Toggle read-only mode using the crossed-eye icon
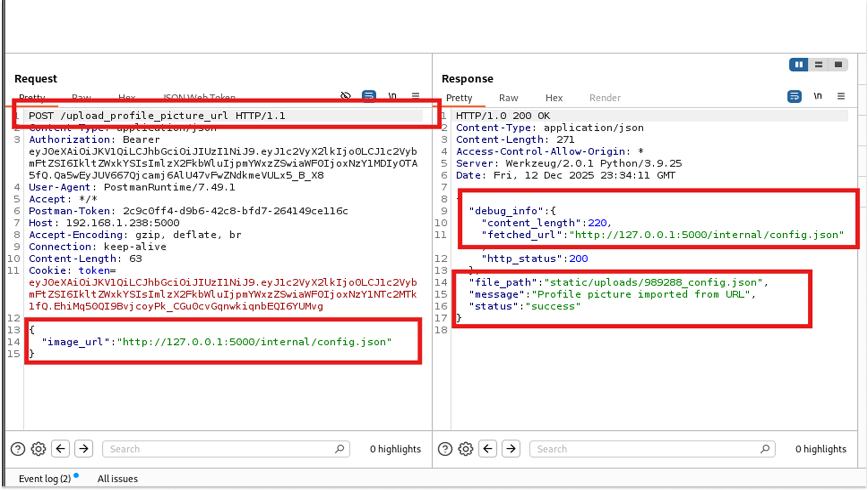The width and height of the screenshot is (868, 490). click(x=346, y=96)
